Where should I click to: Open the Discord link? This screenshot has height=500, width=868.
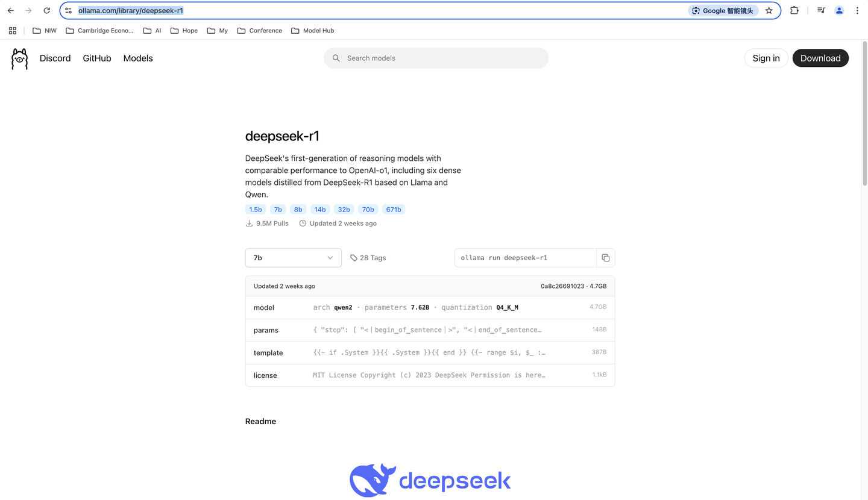pyautogui.click(x=55, y=58)
